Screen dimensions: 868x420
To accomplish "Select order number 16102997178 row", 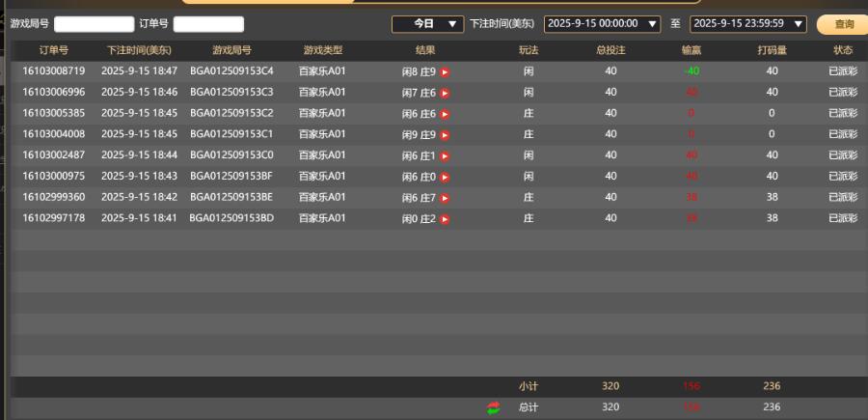I will click(54, 219).
